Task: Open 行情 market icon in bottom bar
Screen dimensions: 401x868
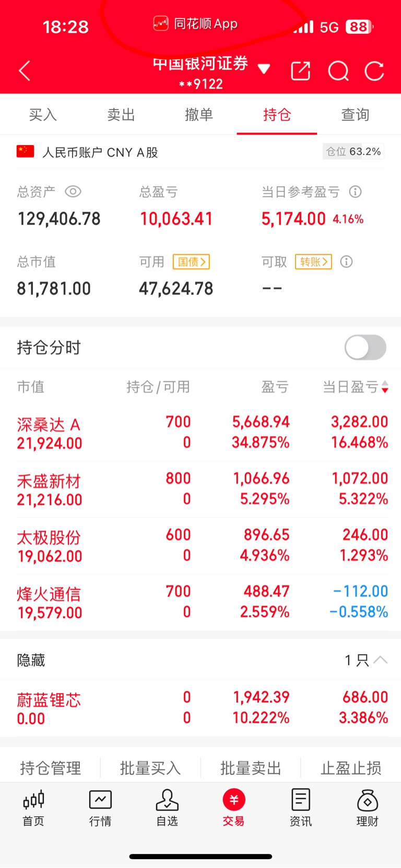Action: click(x=100, y=807)
